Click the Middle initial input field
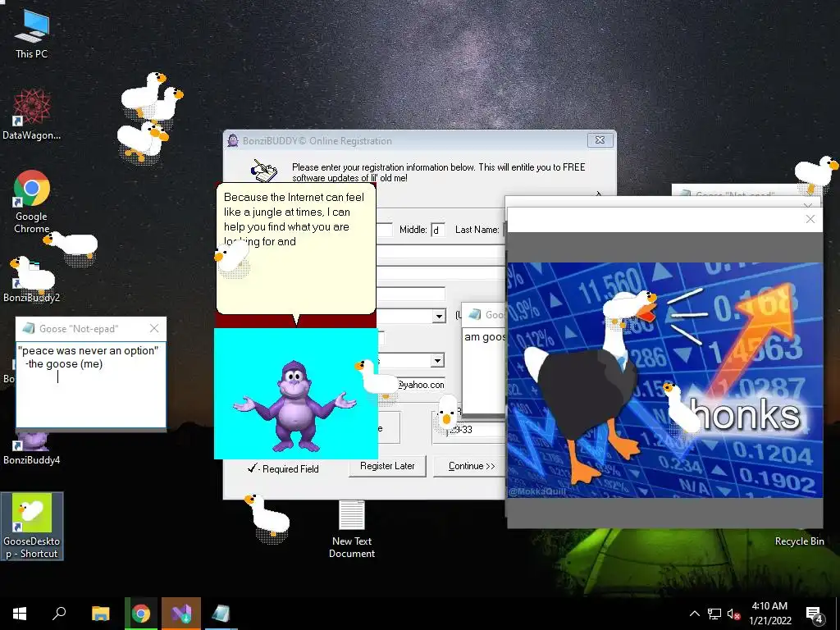Image resolution: width=840 pixels, height=630 pixels. point(438,230)
